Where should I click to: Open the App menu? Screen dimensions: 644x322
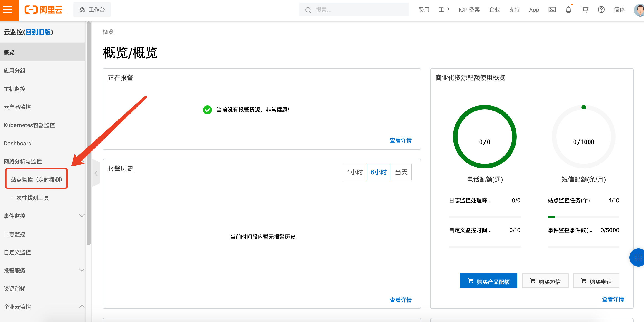534,10
